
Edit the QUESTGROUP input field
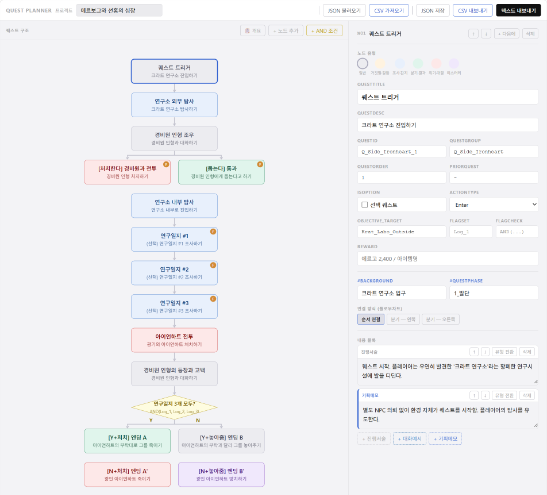(x=494, y=152)
